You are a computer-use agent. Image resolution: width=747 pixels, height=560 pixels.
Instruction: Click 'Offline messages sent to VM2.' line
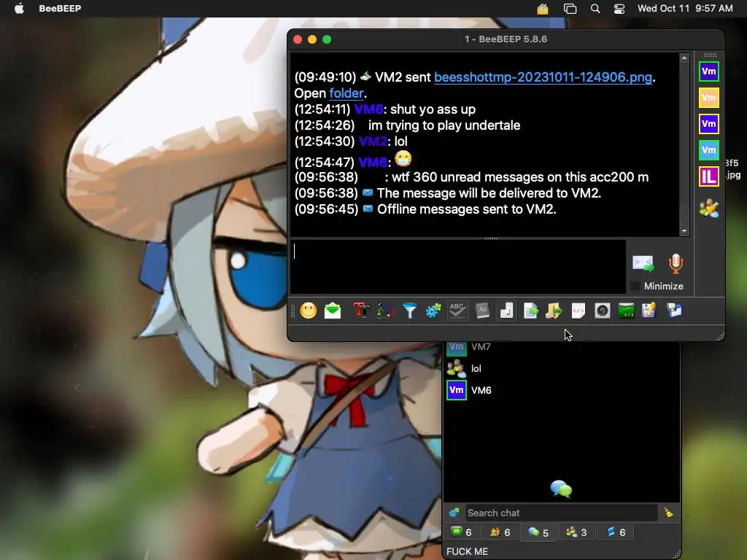click(467, 209)
